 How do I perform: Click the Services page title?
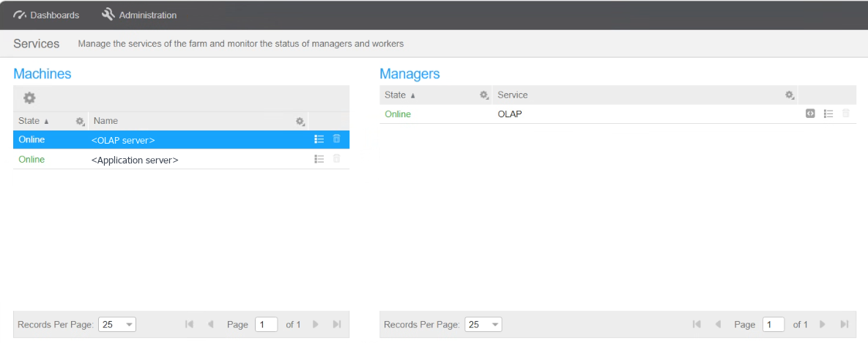pyautogui.click(x=37, y=44)
